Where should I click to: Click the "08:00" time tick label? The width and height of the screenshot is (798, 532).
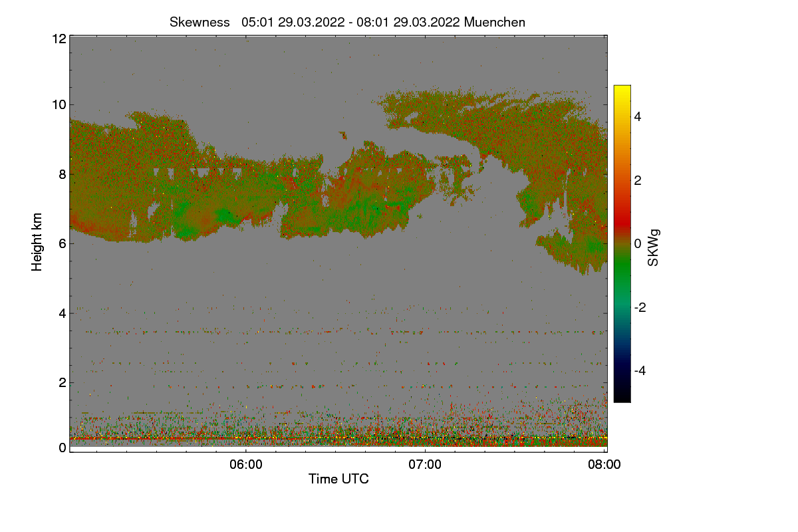coord(604,465)
